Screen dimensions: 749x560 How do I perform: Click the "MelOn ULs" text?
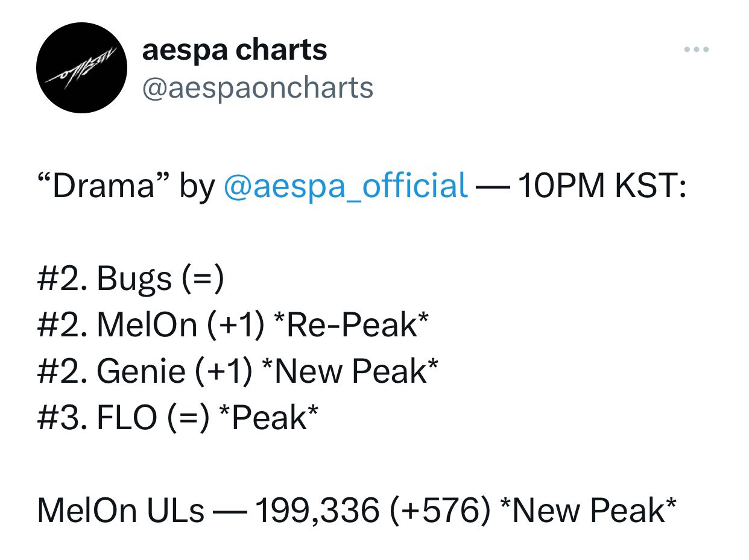[x=121, y=510]
